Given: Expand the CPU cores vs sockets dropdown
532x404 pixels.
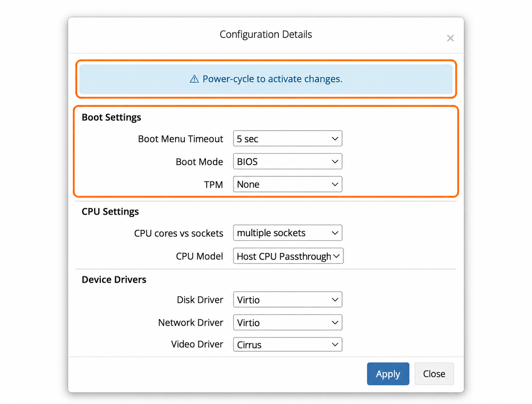Looking at the screenshot, I should pyautogui.click(x=288, y=233).
